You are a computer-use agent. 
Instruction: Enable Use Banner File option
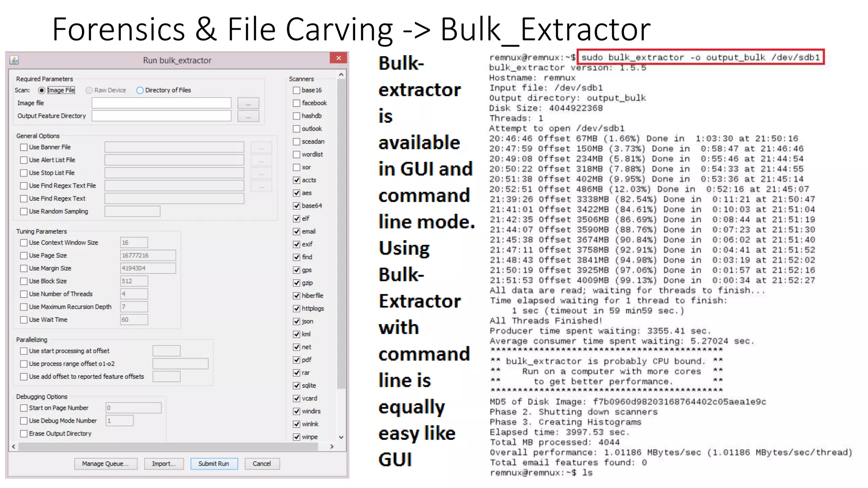24,147
